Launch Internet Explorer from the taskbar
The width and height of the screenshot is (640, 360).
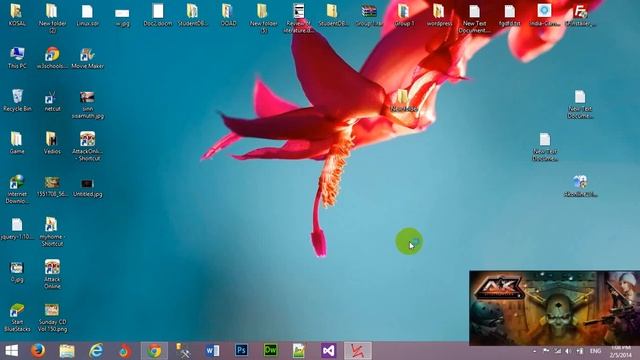pos(96,351)
